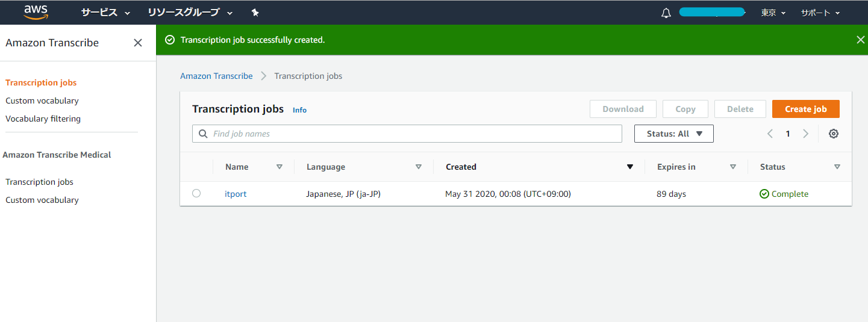Open the Info link beside title
Image resolution: width=868 pixels, height=322 pixels.
pos(299,110)
